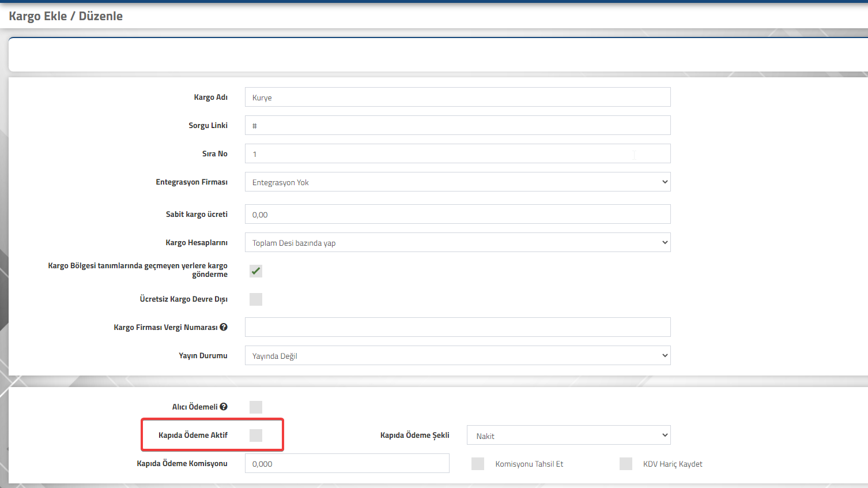Open the Entegrasyon Firması dropdown
The width and height of the screenshot is (868, 488).
click(x=458, y=182)
